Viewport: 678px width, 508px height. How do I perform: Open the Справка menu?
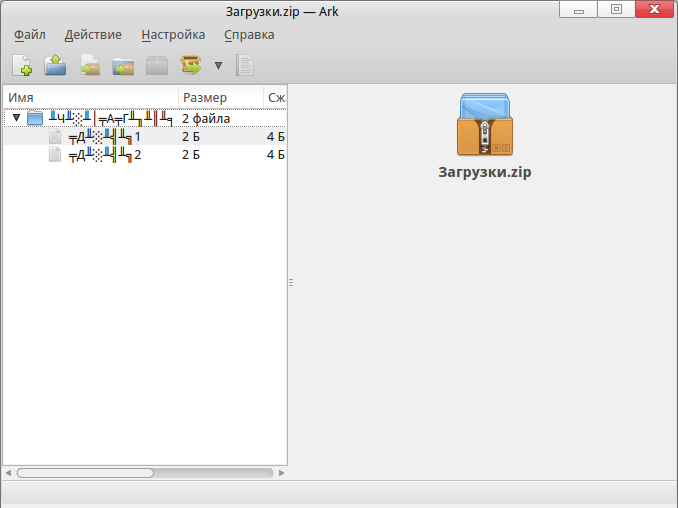tap(249, 35)
